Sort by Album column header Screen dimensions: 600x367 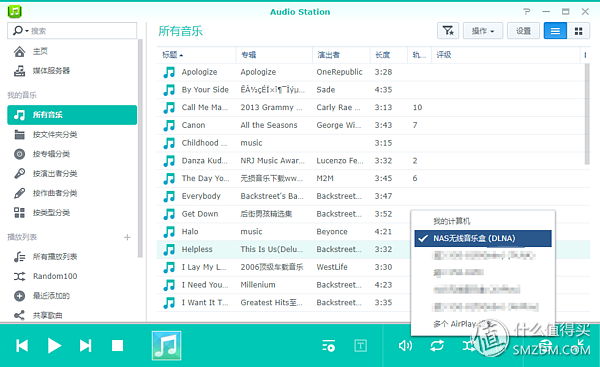pos(274,55)
